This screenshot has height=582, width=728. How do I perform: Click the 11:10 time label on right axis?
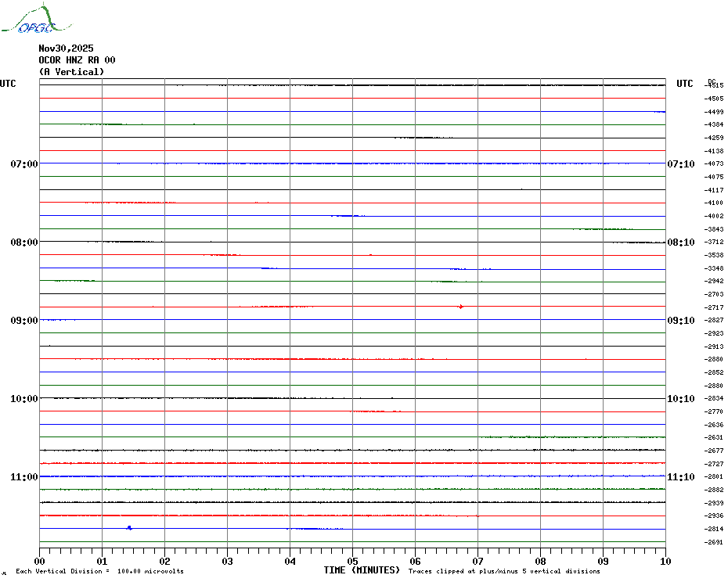680,477
